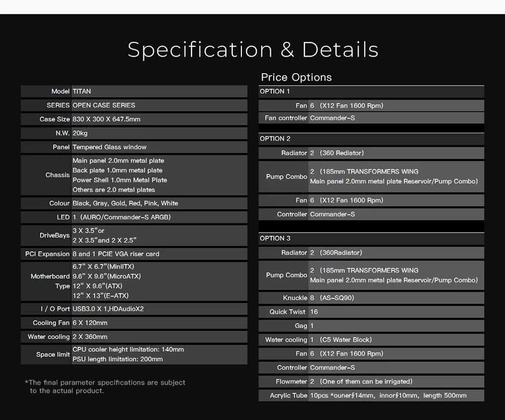Image resolution: width=505 pixels, height=420 pixels.
Task: Select the Acrylic Tube specification value
Action: [388, 395]
